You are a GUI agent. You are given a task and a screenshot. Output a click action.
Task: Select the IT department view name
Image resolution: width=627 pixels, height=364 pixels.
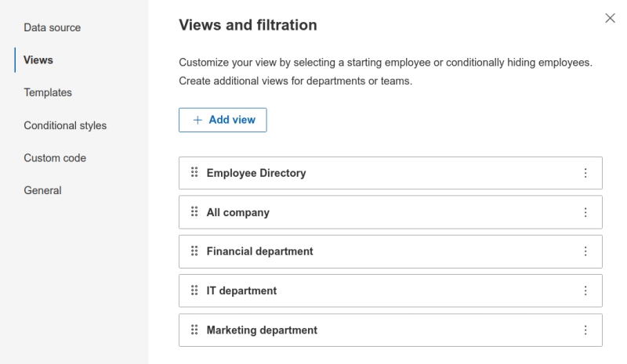pos(241,290)
